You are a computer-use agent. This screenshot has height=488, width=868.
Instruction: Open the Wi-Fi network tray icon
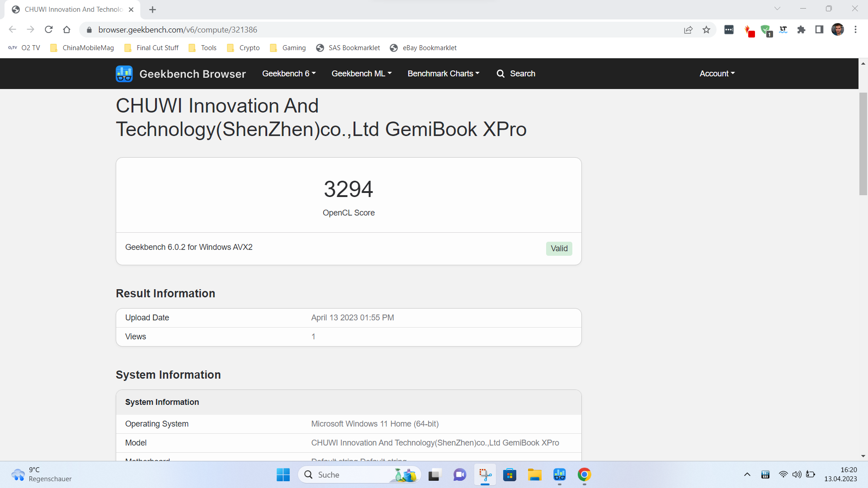pos(783,474)
